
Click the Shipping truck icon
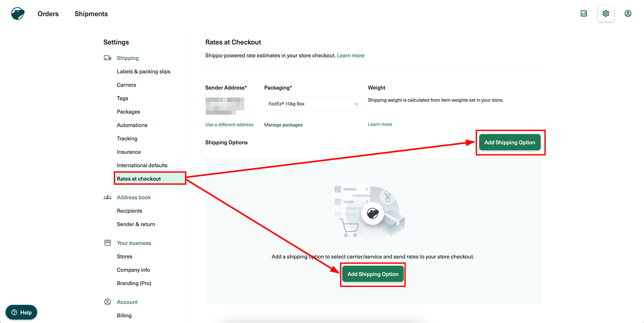(107, 58)
